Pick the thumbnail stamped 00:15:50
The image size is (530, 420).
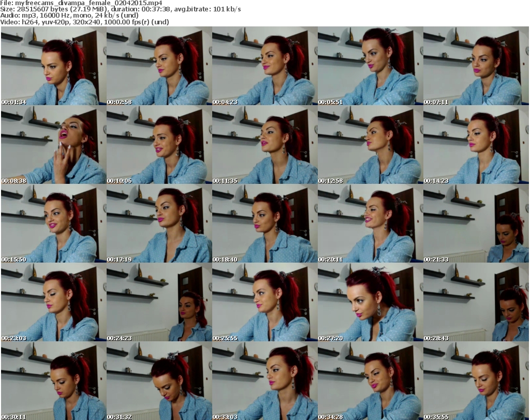54,224
